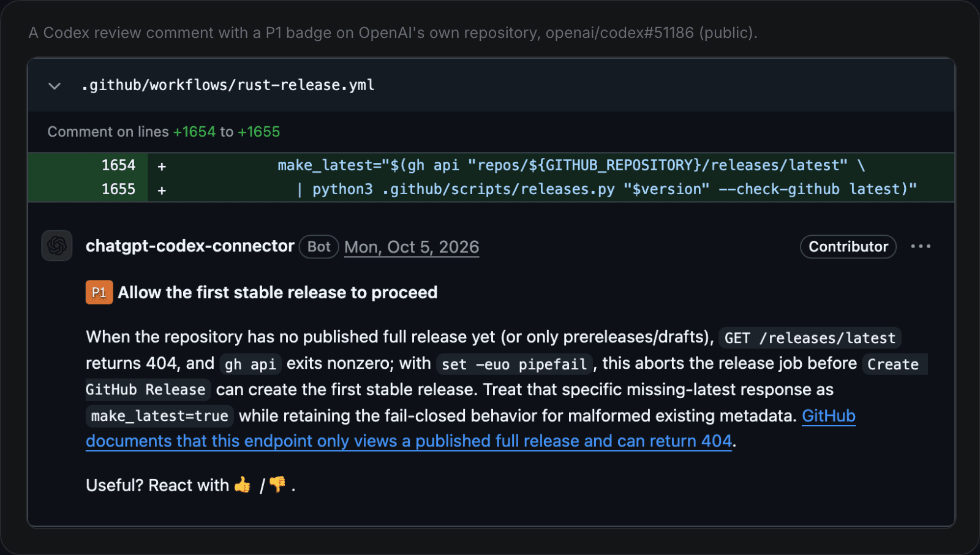Open the chatgpt-codex-connector profile name
Image resolution: width=980 pixels, height=555 pixels.
click(x=190, y=246)
